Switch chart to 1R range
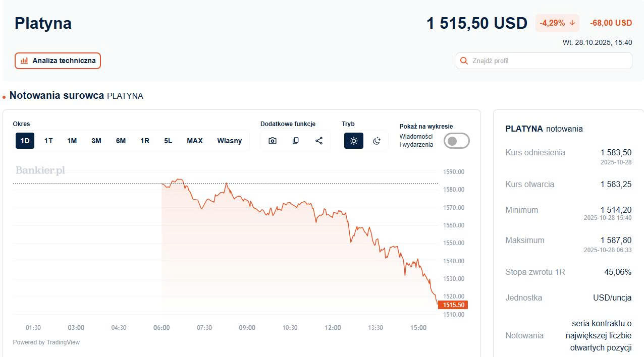Image resolution: width=644 pixels, height=357 pixels. click(x=145, y=141)
